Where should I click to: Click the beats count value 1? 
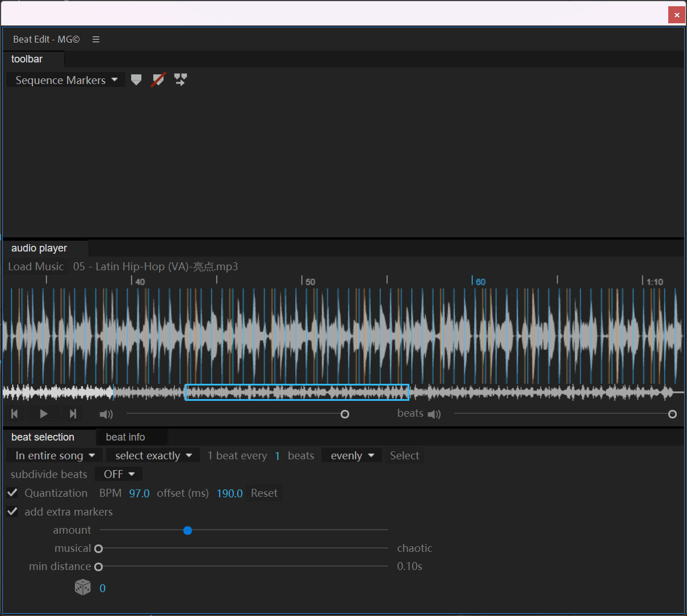[277, 456]
